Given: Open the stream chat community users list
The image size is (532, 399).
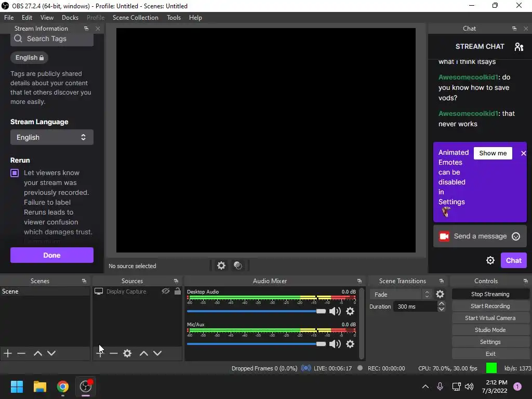Looking at the screenshot, I should (519, 47).
